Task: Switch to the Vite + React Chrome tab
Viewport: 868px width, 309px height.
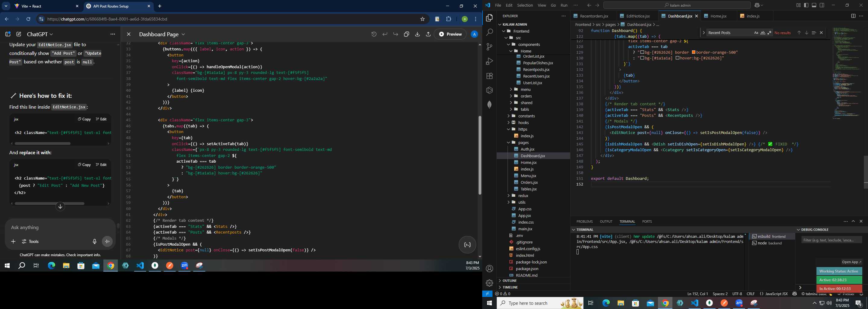Action: 46,6
